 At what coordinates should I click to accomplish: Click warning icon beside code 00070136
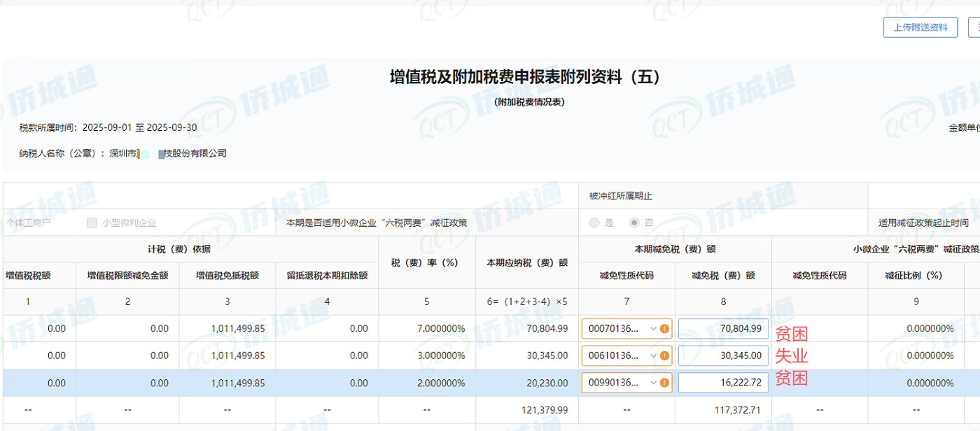tap(664, 329)
